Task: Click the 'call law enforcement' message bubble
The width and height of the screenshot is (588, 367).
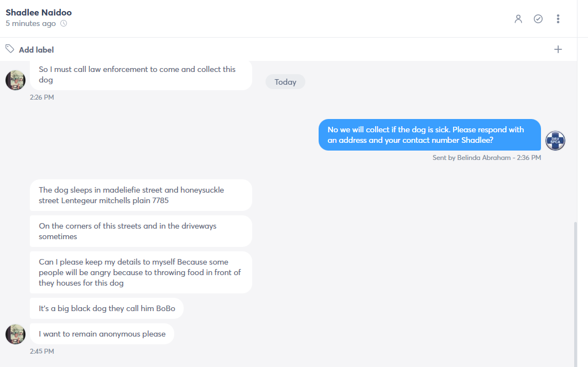Action: pyautogui.click(x=141, y=75)
